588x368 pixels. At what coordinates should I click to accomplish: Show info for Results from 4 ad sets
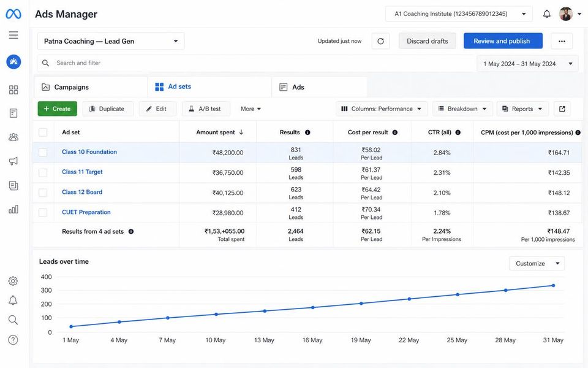coord(131,231)
